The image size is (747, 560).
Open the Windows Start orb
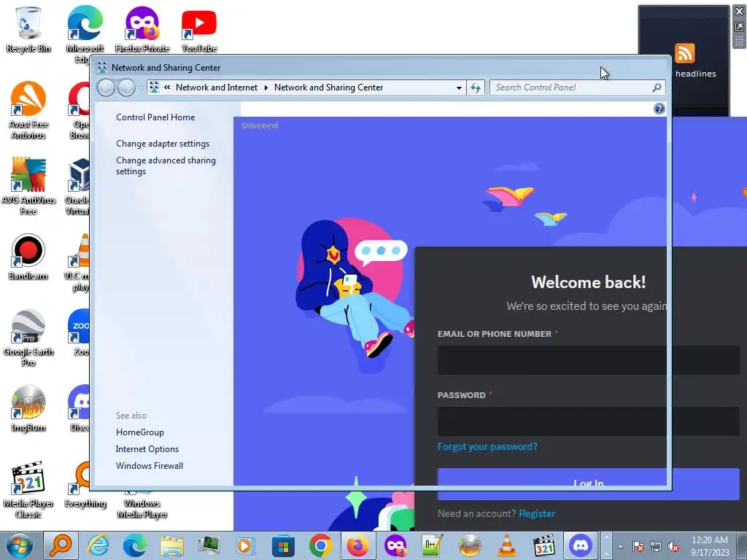point(20,545)
